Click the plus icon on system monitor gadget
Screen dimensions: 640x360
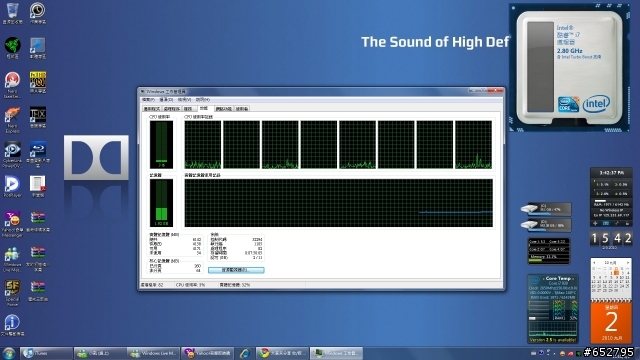(x=596, y=223)
